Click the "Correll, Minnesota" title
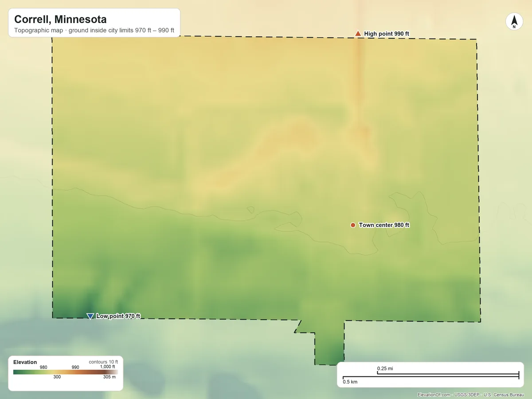532x399 pixels. pos(60,20)
